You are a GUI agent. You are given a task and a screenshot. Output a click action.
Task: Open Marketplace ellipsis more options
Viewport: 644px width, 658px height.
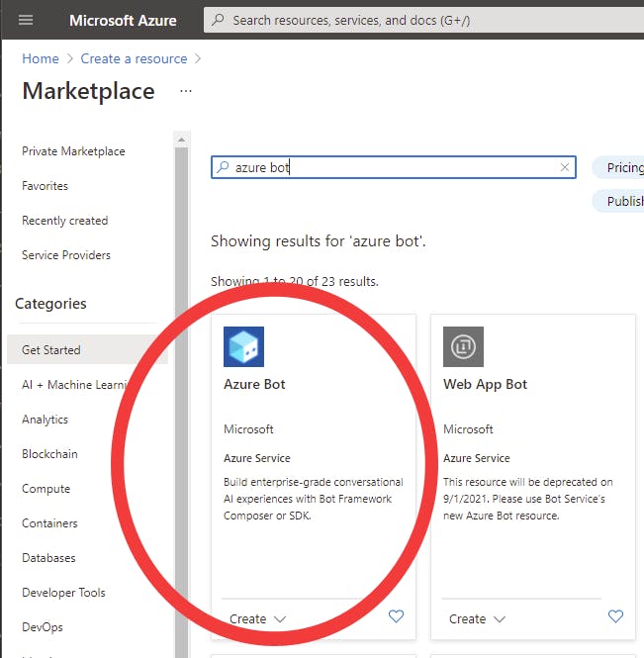pyautogui.click(x=186, y=91)
